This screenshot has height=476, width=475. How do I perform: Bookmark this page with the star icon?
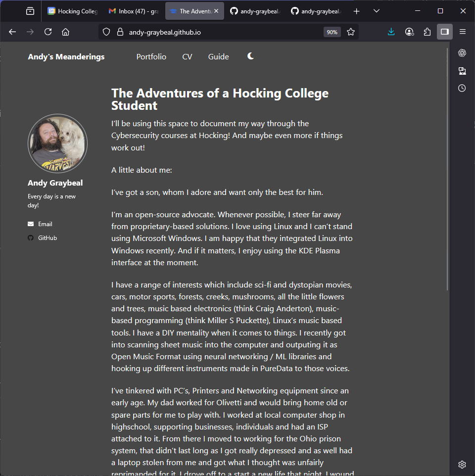pos(351,32)
